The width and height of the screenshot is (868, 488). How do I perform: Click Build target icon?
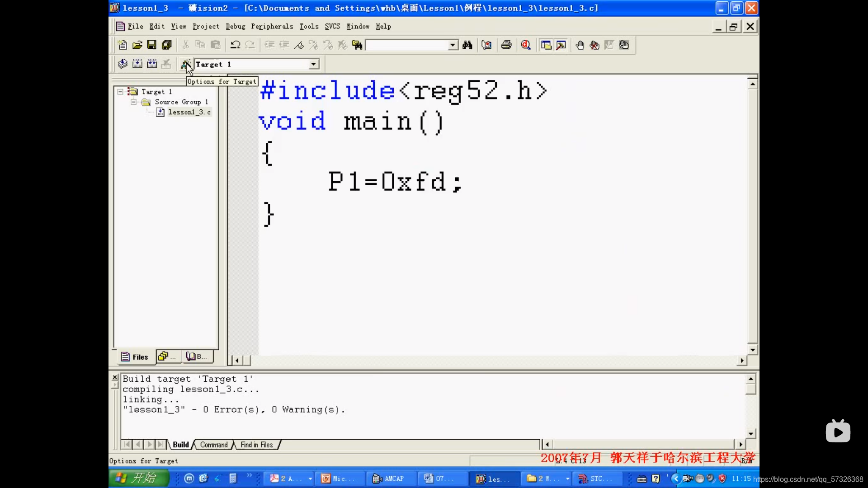137,64
